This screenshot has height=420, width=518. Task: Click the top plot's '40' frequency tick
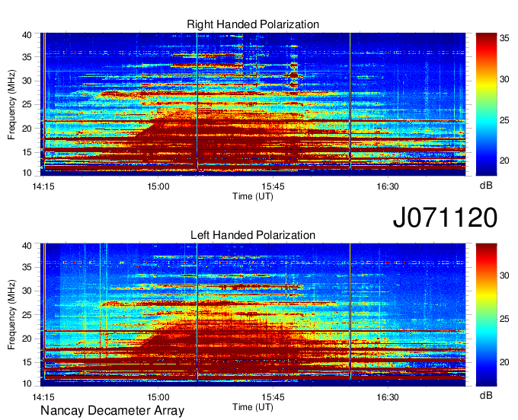point(27,35)
